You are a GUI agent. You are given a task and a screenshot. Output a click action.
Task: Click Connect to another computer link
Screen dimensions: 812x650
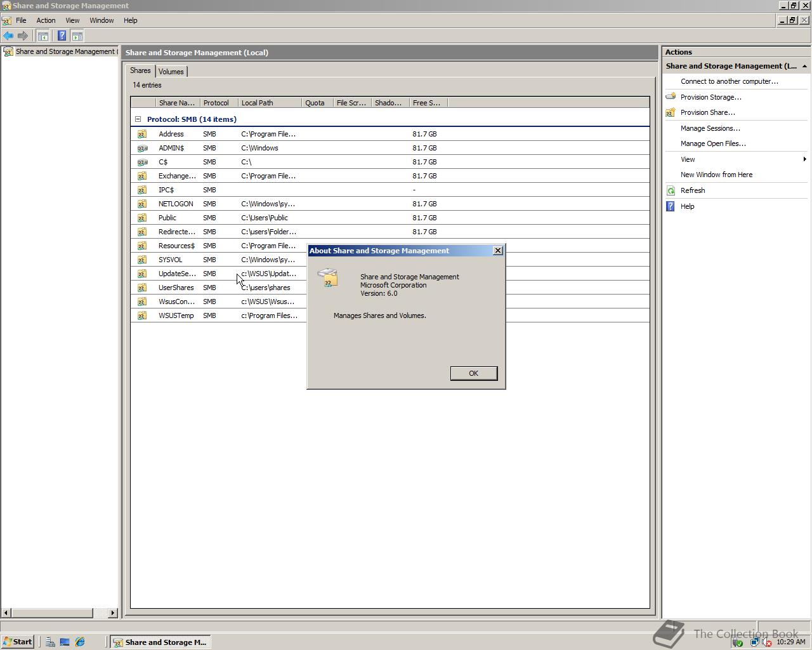click(x=729, y=81)
